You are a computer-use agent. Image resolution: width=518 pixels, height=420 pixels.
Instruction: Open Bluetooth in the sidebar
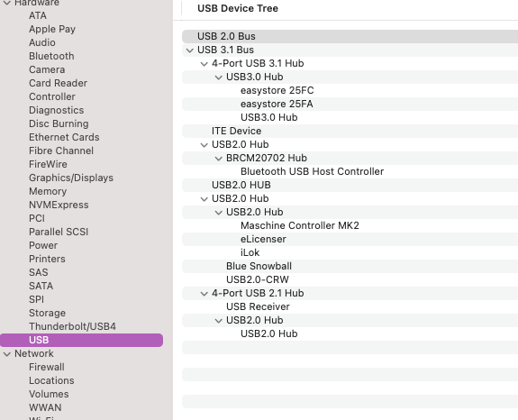point(51,56)
